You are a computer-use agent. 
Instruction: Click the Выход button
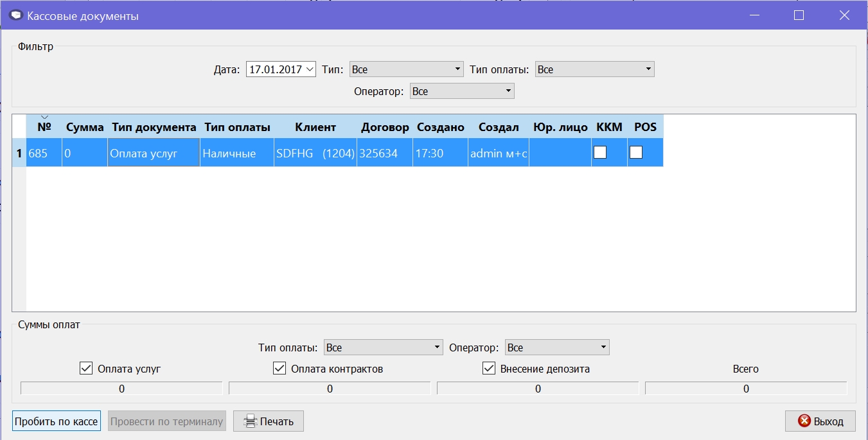pyautogui.click(x=820, y=421)
